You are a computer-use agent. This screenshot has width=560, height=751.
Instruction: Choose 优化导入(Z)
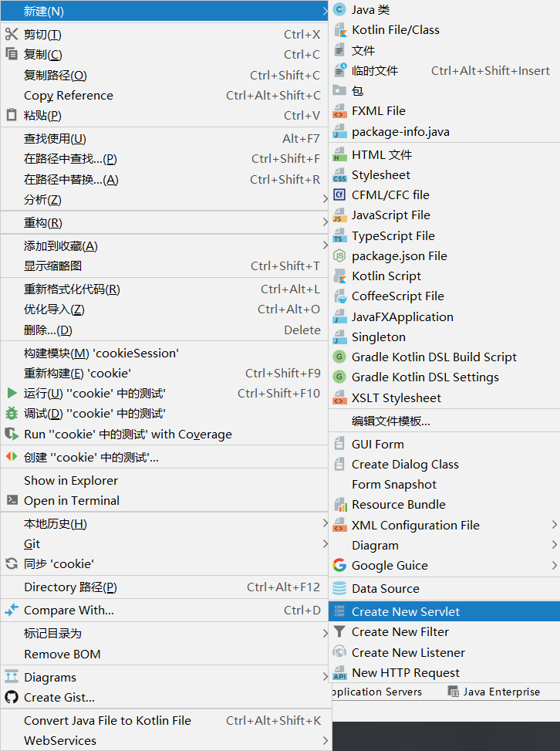click(x=164, y=310)
